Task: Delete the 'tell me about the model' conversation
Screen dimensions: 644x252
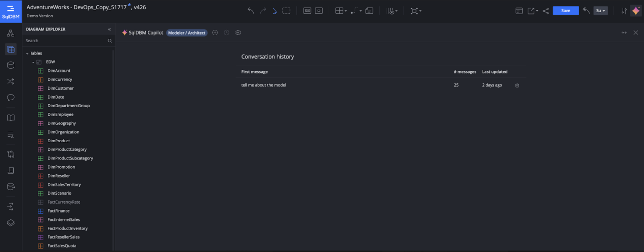Action: tap(517, 85)
